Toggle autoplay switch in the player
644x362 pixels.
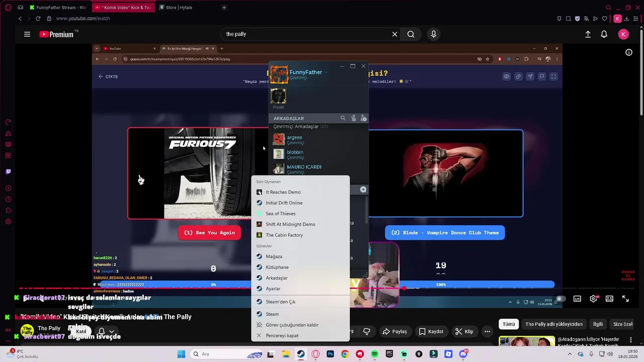[x=560, y=299]
